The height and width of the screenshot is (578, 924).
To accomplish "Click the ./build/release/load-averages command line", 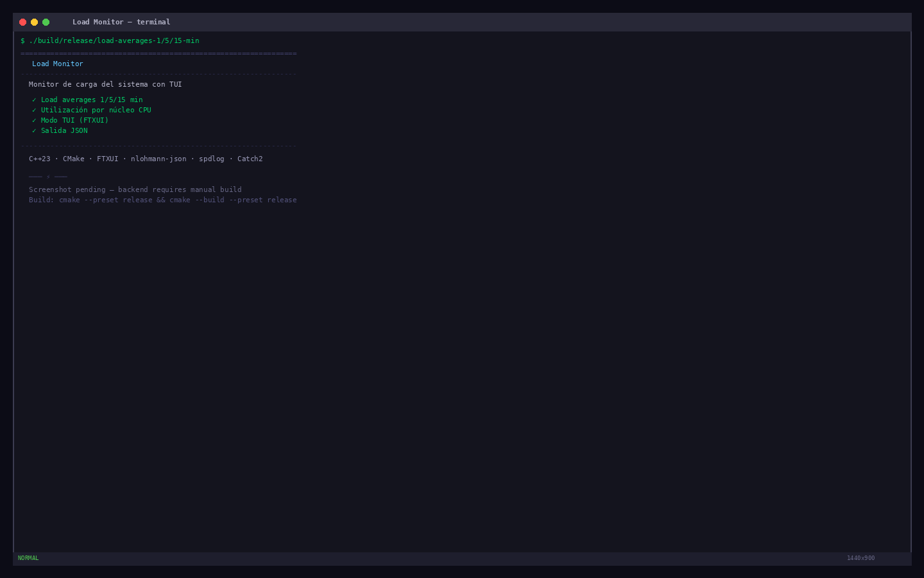I will coord(114,40).
